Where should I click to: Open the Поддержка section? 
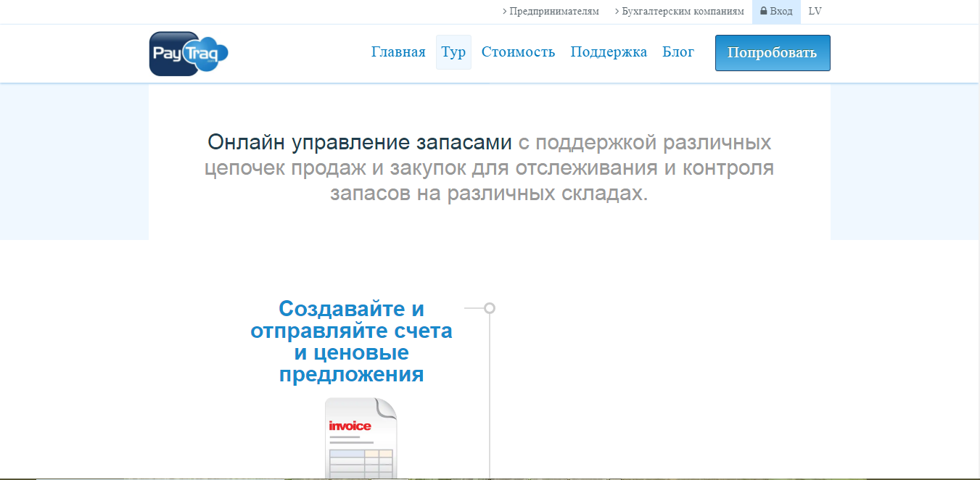pos(609,51)
